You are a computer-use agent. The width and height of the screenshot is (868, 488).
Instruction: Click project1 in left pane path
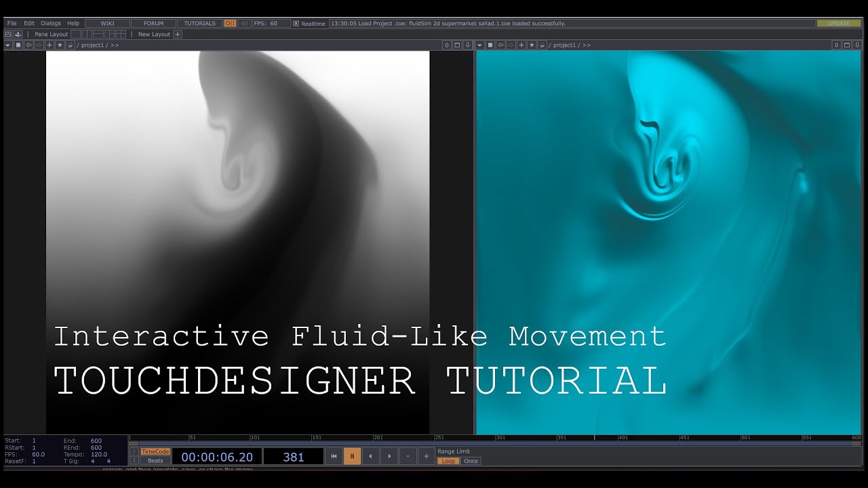(x=92, y=45)
